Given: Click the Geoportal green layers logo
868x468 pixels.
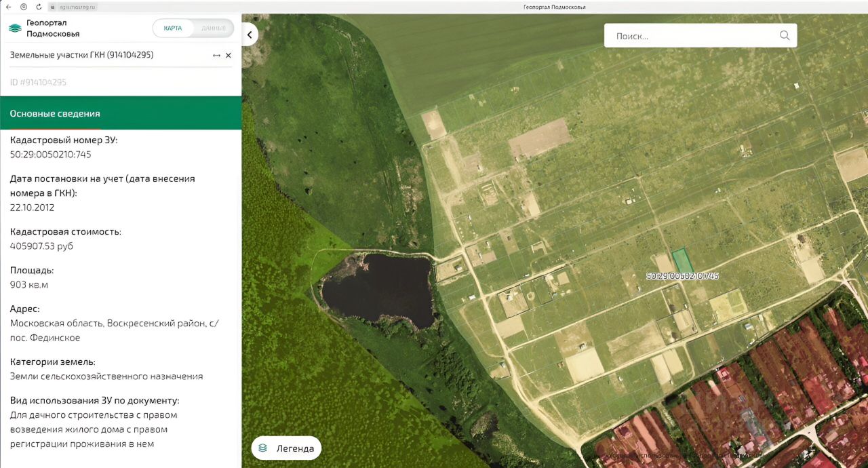Looking at the screenshot, I should point(15,28).
